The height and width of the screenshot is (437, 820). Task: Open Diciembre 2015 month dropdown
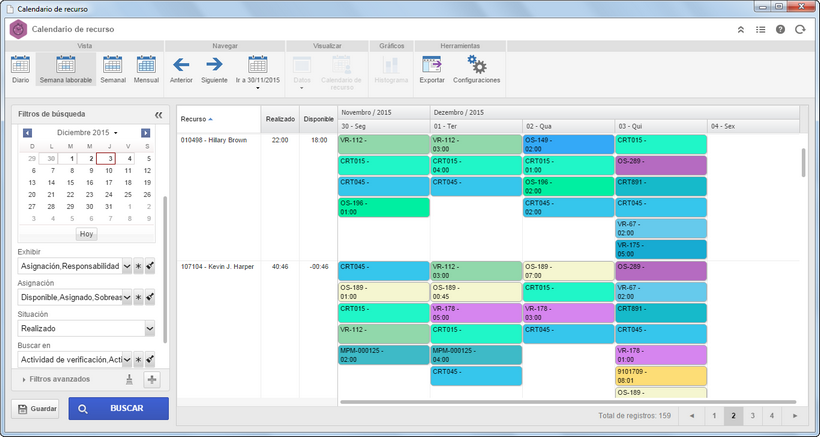coord(87,133)
